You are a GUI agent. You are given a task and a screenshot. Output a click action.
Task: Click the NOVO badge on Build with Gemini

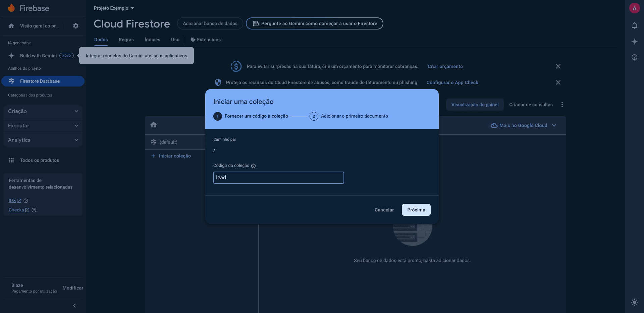click(66, 56)
